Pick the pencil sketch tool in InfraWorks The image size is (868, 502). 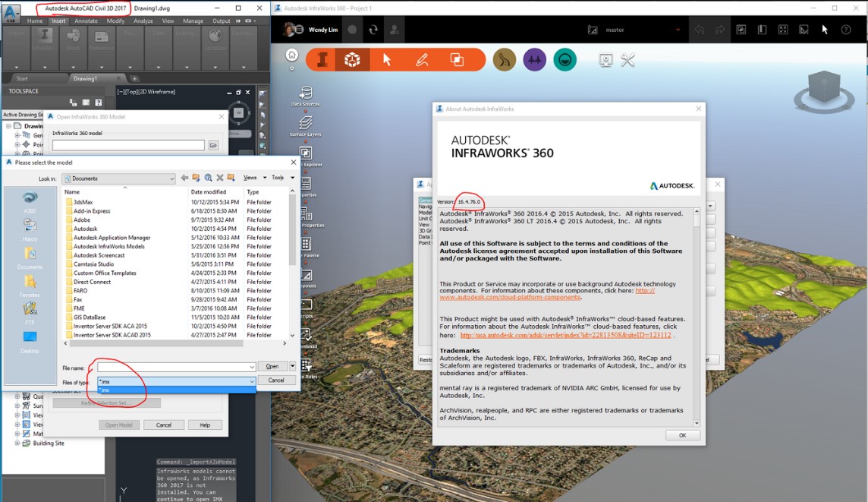(422, 60)
